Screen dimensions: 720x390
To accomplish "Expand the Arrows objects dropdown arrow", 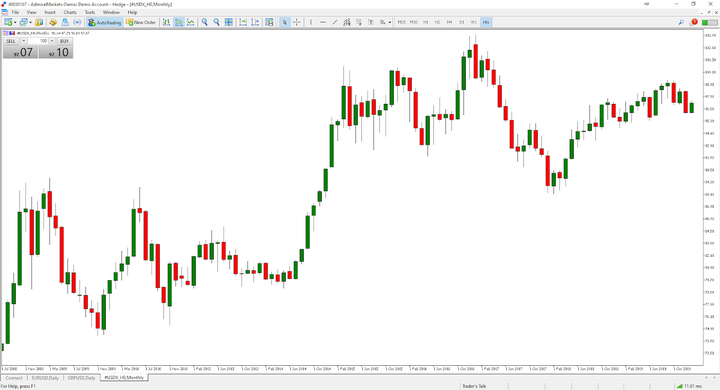I will tap(390, 22).
